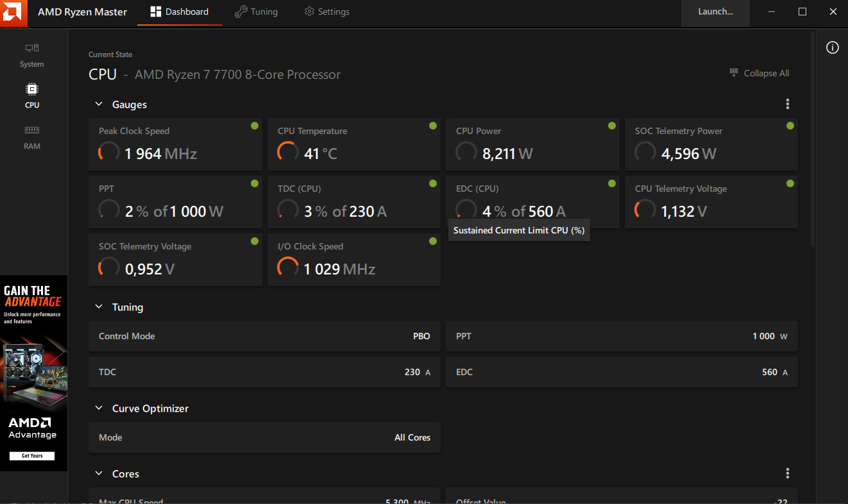Image resolution: width=848 pixels, height=504 pixels.
Task: Collapse the Curve Optimizer section chevron
Action: 99,408
